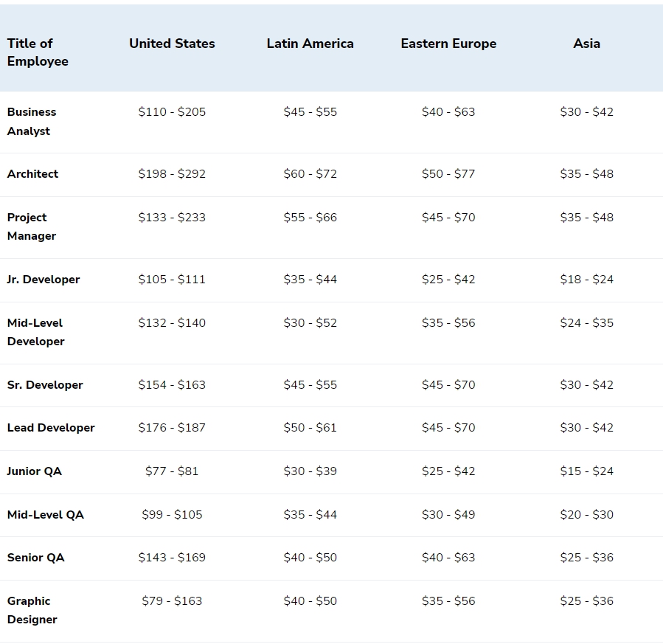Click the $77 - $81 Junior QA rate

coord(172,471)
